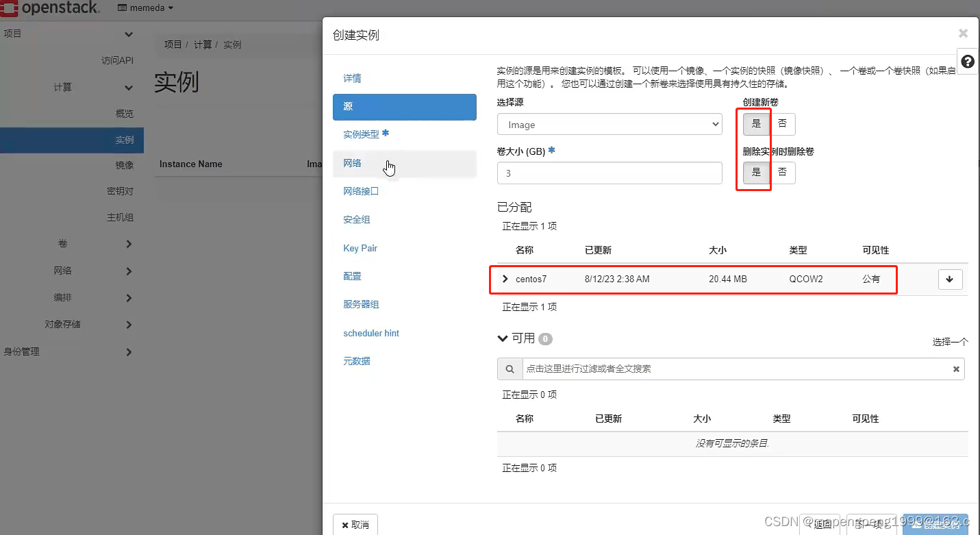Click 8/12/23 2:38 AM cell

point(617,279)
